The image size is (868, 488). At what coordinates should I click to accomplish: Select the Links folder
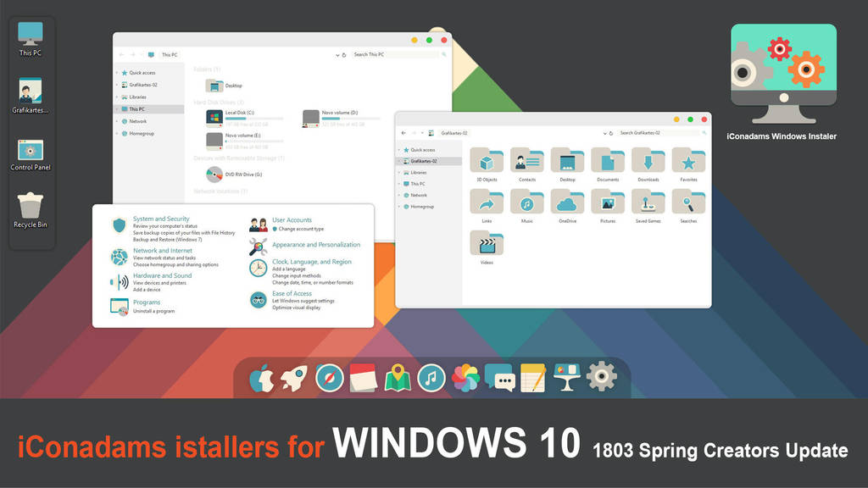[x=487, y=206]
